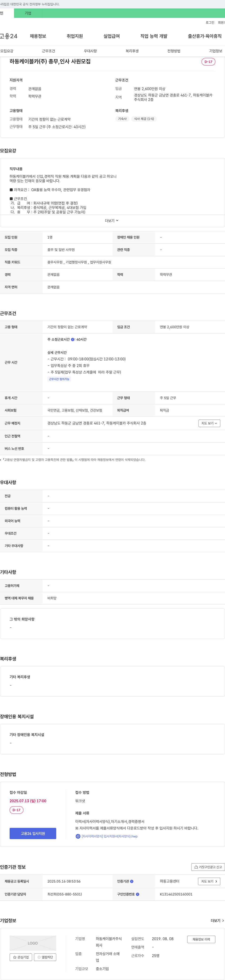The image size is (225, 980).
Task: Open the 직업 능력 개발 menu
Action: pos(154,36)
